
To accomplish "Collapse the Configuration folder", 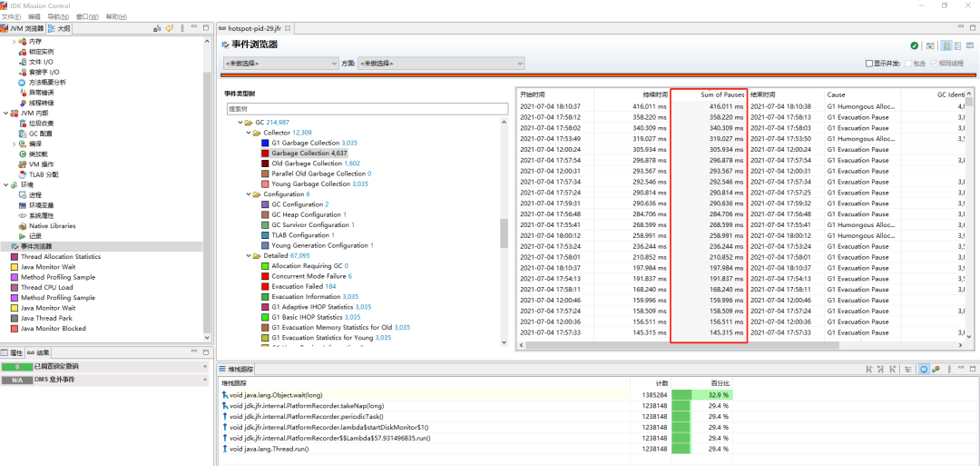I will coord(248,193).
